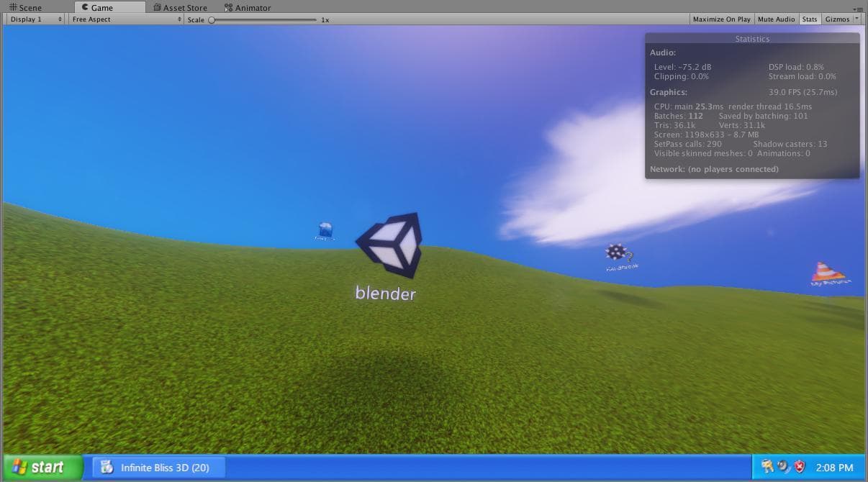Click the first system tray icon
Viewport: 868px width, 482px height.
[767, 467]
